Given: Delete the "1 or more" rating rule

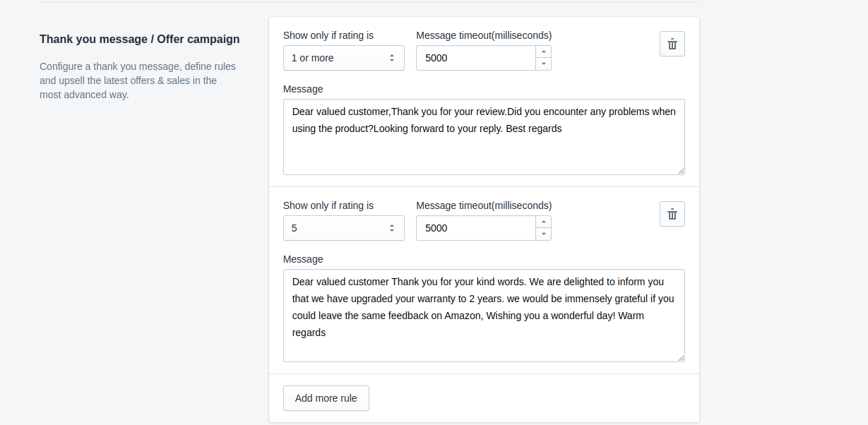Looking at the screenshot, I should point(672,44).
